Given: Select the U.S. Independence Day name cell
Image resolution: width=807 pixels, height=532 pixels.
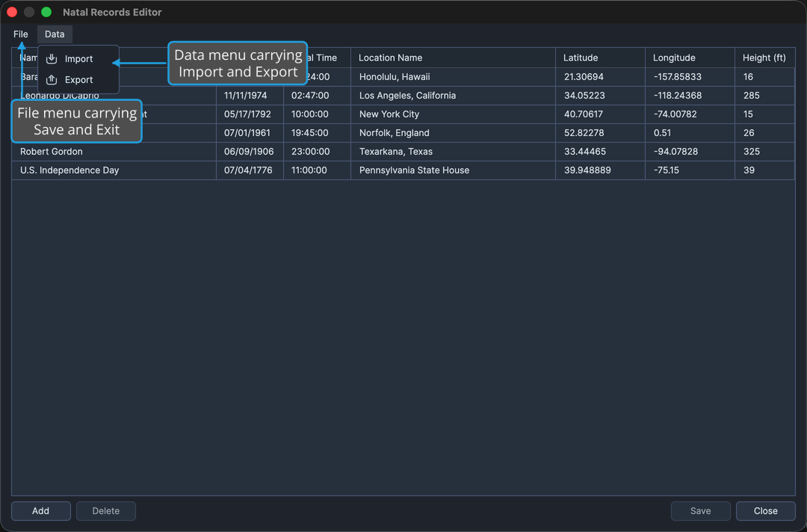Looking at the screenshot, I should click(114, 170).
